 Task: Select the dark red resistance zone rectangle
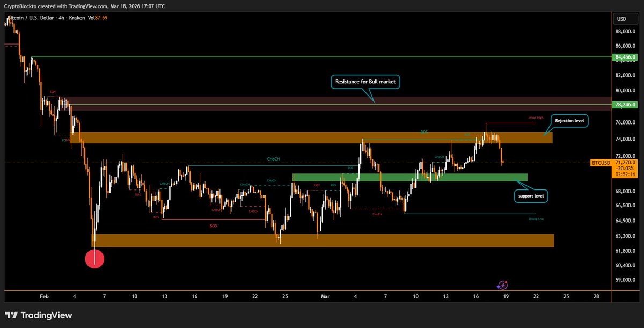tap(334, 104)
